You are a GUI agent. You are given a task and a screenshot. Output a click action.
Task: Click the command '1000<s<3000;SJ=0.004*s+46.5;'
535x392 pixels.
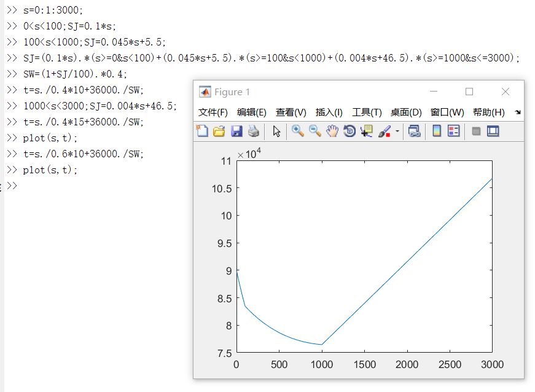point(100,106)
